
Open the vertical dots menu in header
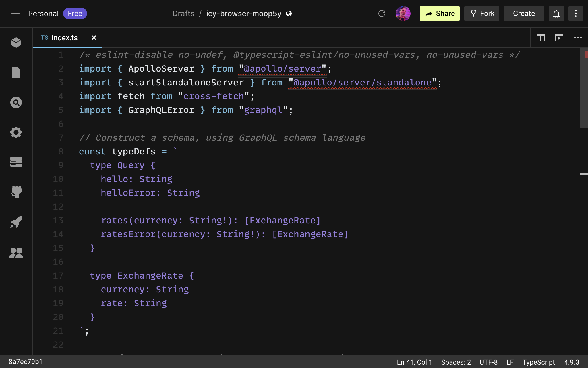pyautogui.click(x=576, y=14)
